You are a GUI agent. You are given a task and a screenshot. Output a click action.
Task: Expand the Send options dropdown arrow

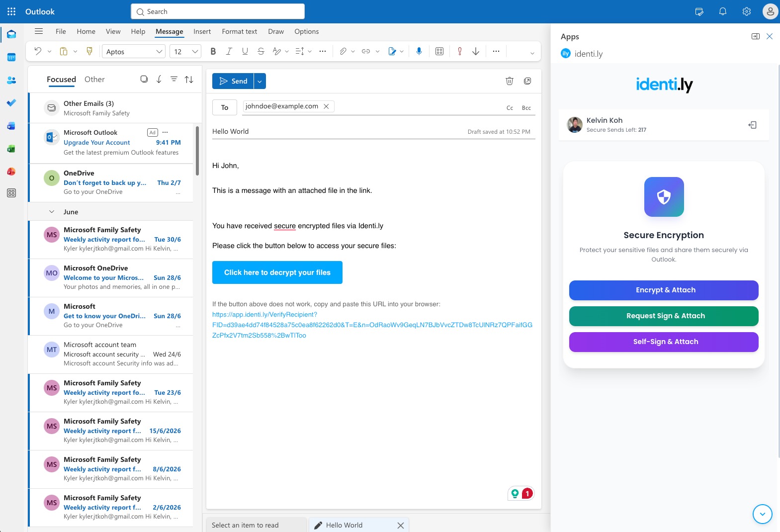point(260,81)
